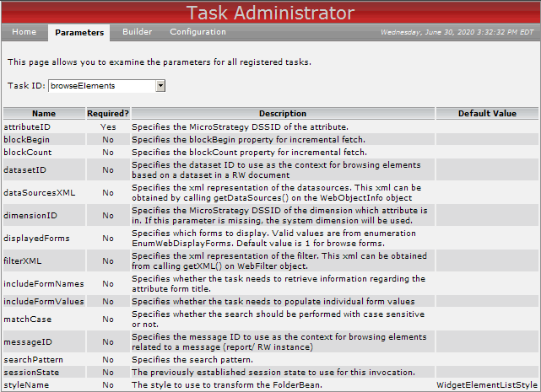Click the blockBegin incremental fetch description
The image size is (541, 392).
(x=248, y=140)
